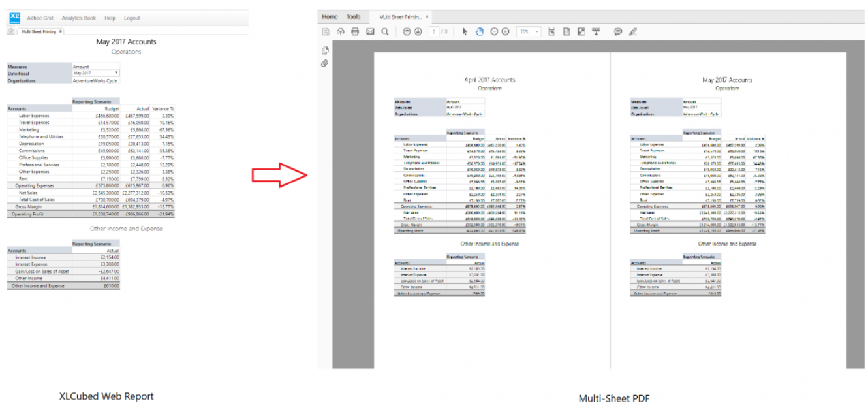868x412 pixels.
Task: Select the Analytics Book menu item
Action: 78,18
